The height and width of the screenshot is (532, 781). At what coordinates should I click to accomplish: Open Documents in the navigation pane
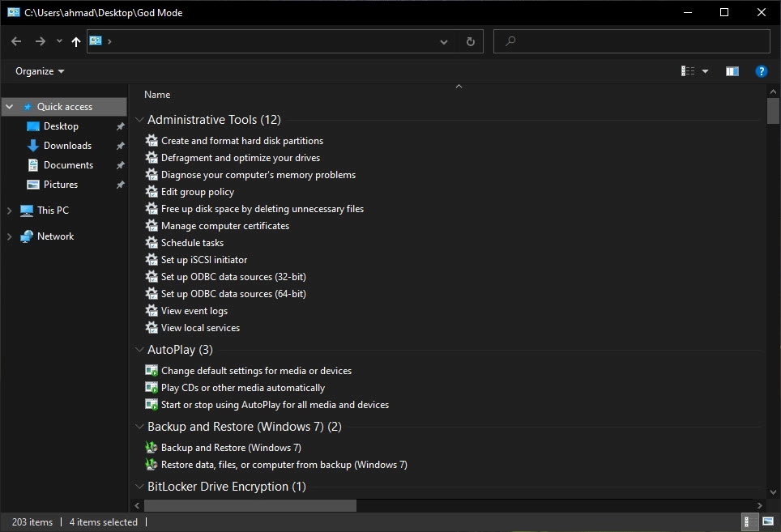[68, 164]
